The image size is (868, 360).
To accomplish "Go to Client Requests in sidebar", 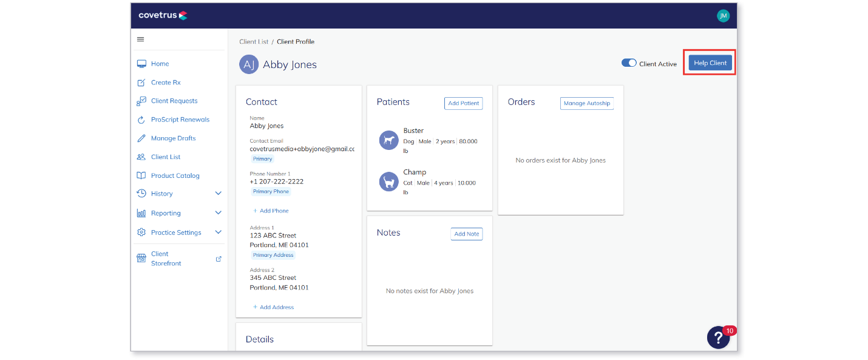I will (174, 101).
